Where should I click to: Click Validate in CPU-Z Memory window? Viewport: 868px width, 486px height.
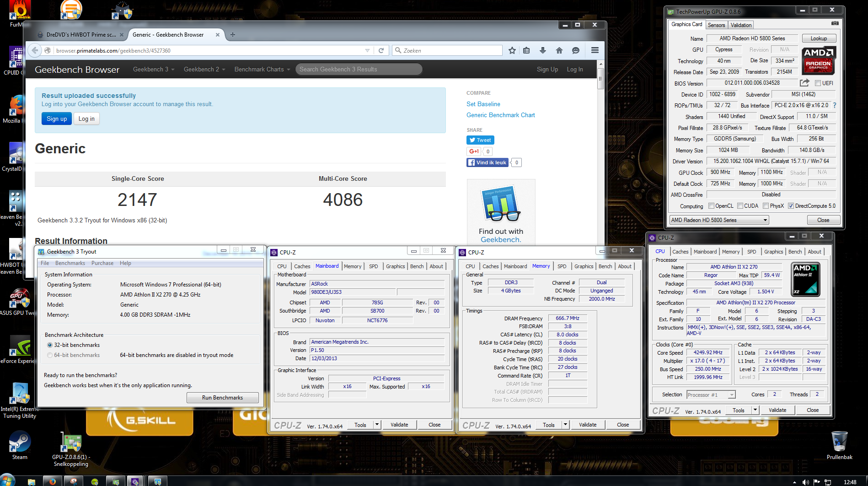click(x=588, y=425)
